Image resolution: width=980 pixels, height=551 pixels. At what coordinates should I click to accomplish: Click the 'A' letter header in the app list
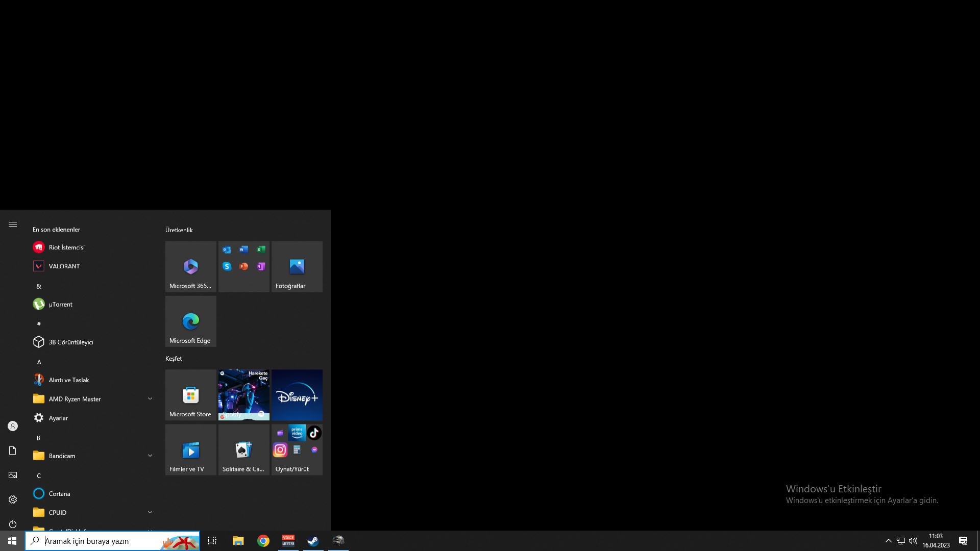pyautogui.click(x=39, y=362)
